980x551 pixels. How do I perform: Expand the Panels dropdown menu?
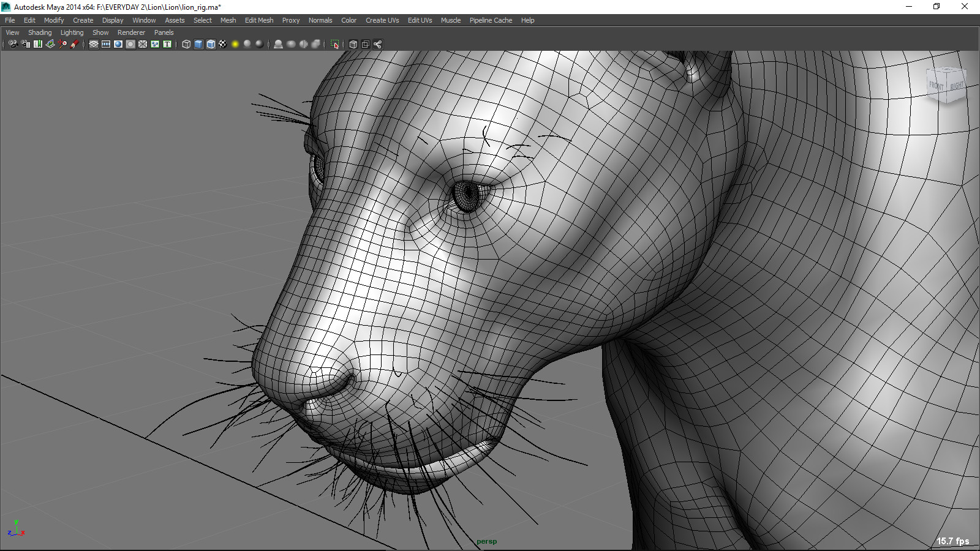tap(164, 32)
